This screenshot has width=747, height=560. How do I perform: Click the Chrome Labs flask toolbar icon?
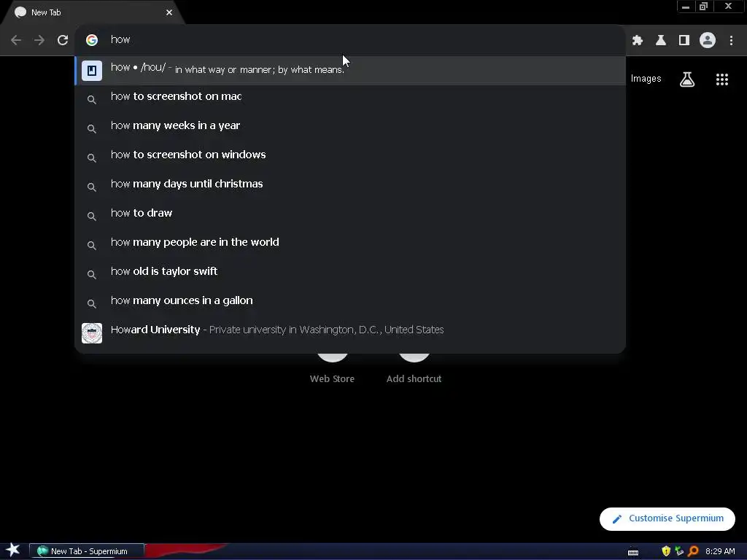point(661,40)
